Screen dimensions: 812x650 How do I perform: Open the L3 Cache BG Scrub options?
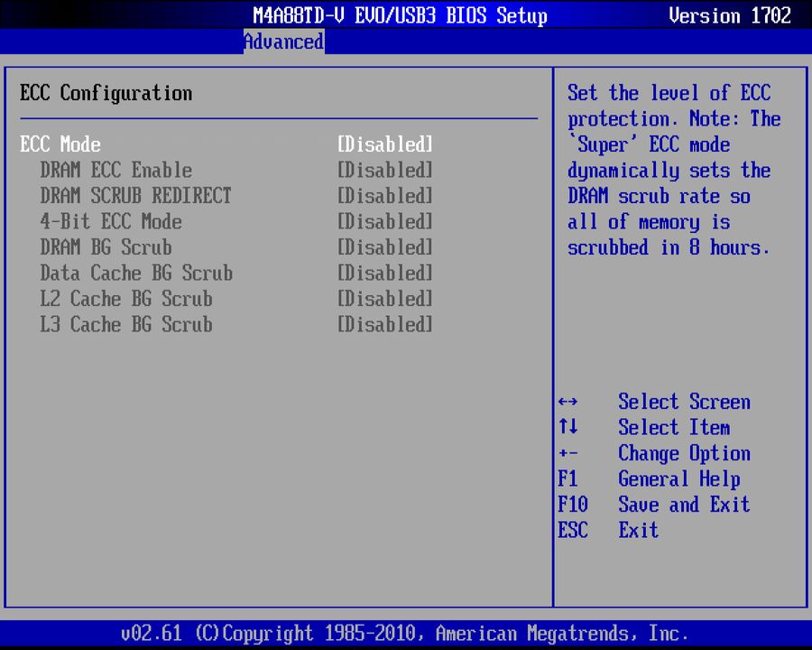coord(384,324)
